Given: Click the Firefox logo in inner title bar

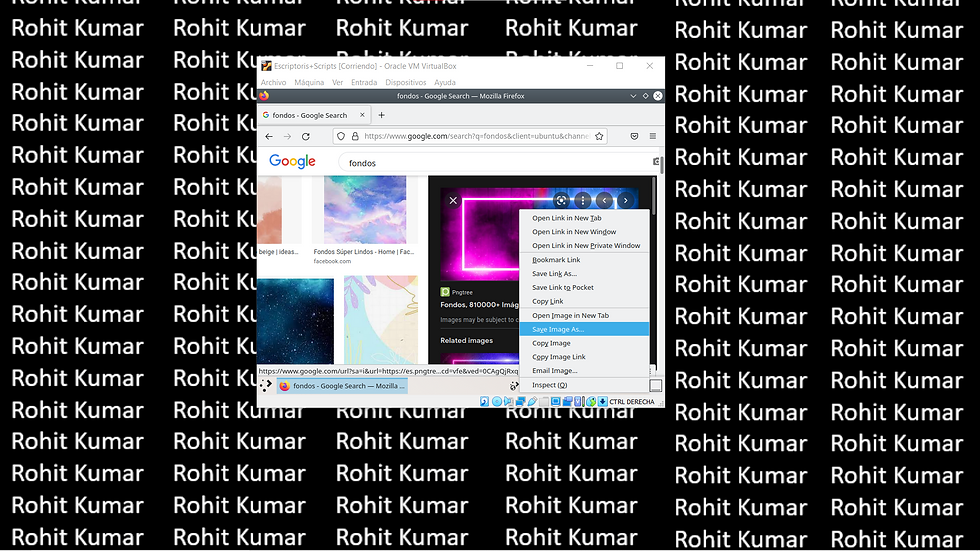Looking at the screenshot, I should pos(264,96).
